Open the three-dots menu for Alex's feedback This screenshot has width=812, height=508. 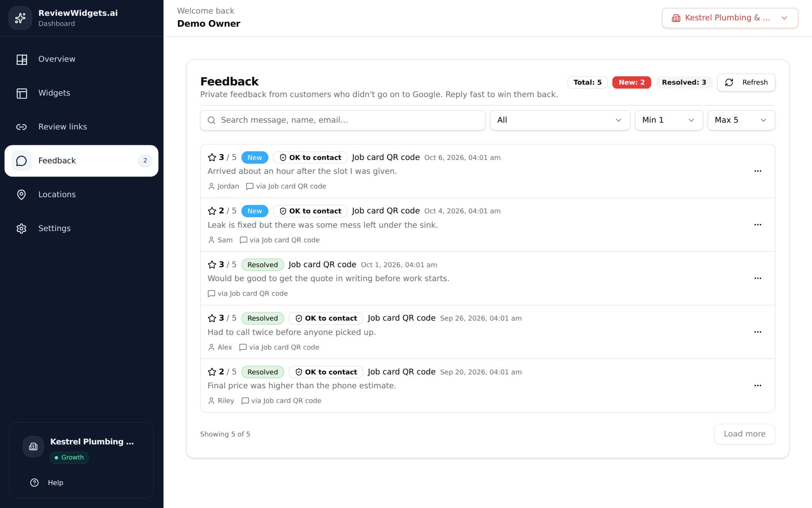tap(757, 332)
